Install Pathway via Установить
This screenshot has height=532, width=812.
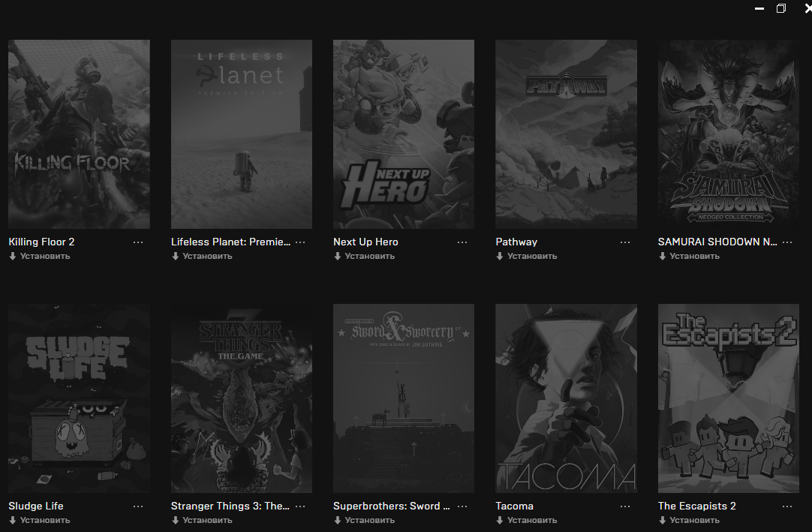click(527, 256)
